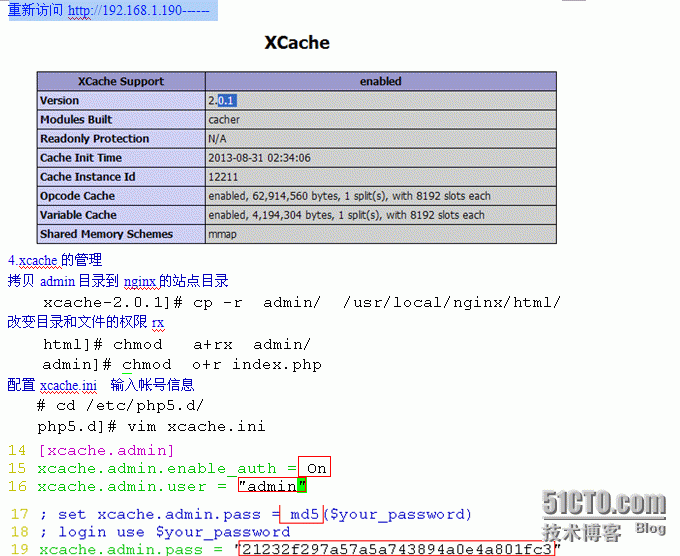This screenshot has width=680, height=556.
Task: Click 'xcache.admin.pass' on line 19
Action: (121, 549)
